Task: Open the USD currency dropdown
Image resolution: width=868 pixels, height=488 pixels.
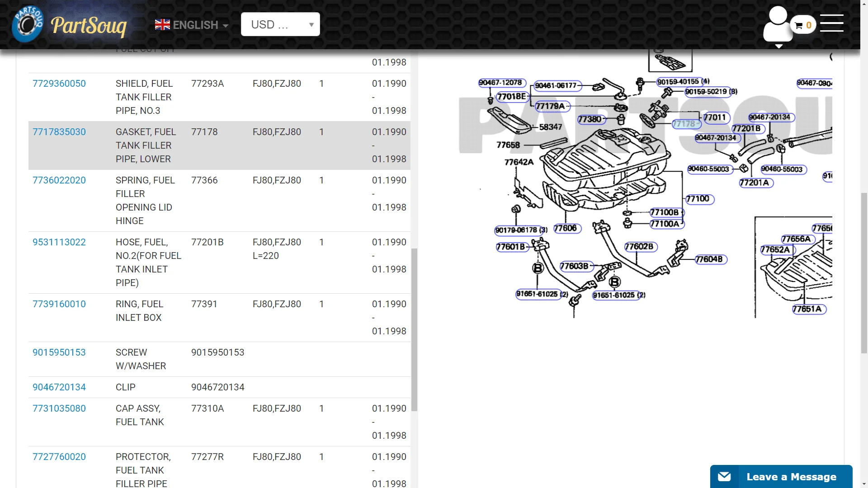Action: pos(280,24)
